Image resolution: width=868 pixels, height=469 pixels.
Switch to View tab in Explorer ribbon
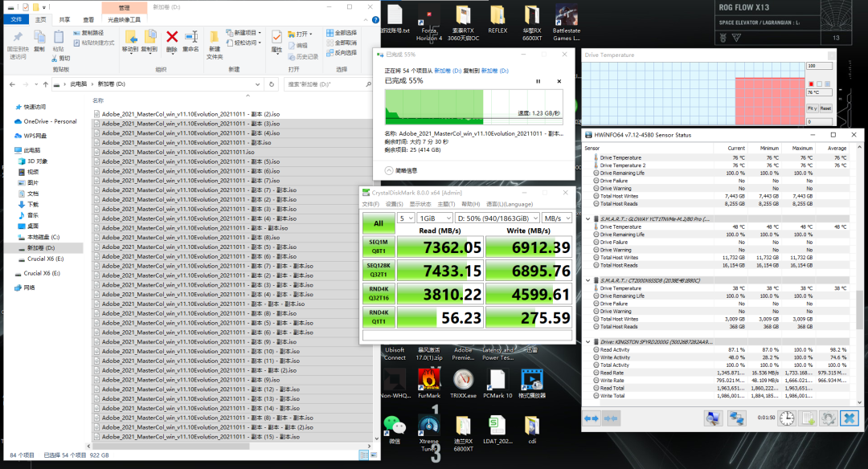pyautogui.click(x=88, y=19)
